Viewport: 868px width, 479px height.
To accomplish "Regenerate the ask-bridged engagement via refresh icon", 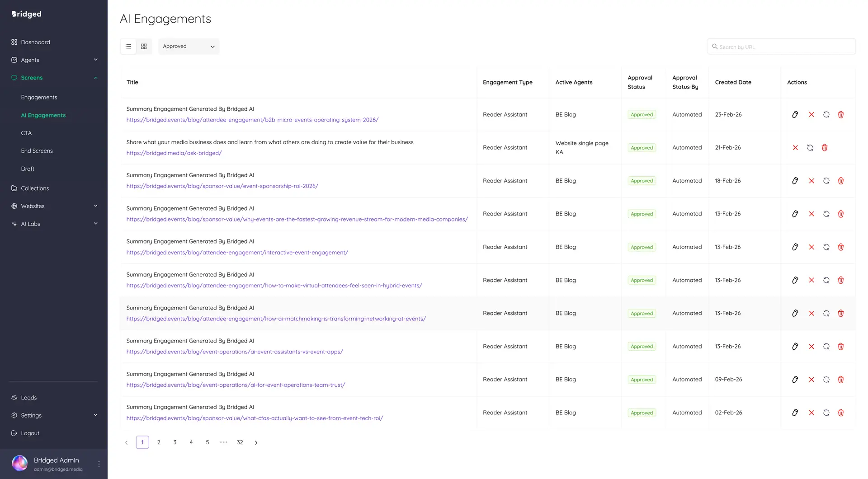I will tap(810, 147).
